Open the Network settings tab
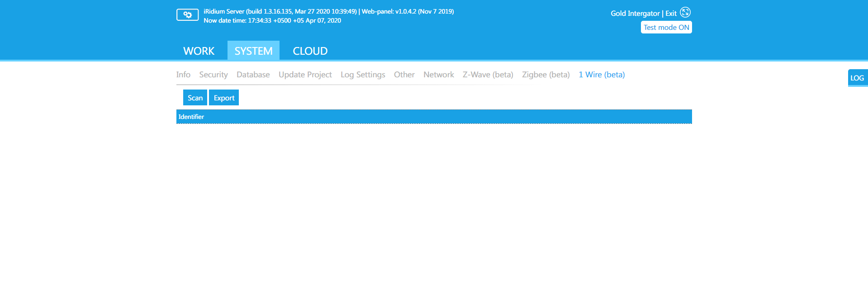This screenshot has width=868, height=293. pyautogui.click(x=438, y=75)
